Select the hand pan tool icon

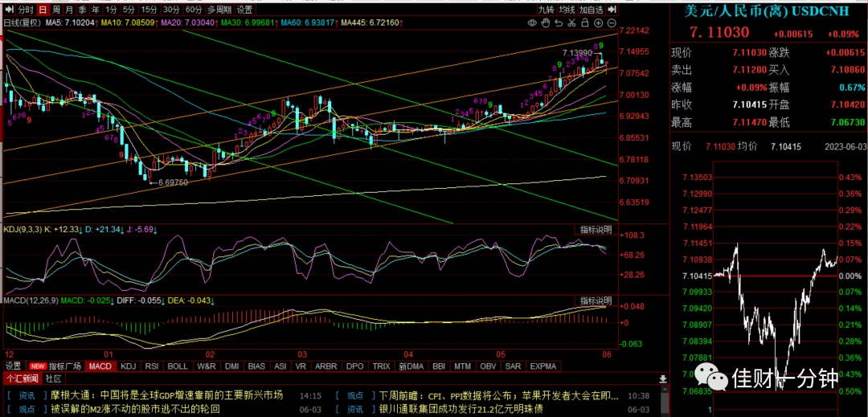(545, 23)
